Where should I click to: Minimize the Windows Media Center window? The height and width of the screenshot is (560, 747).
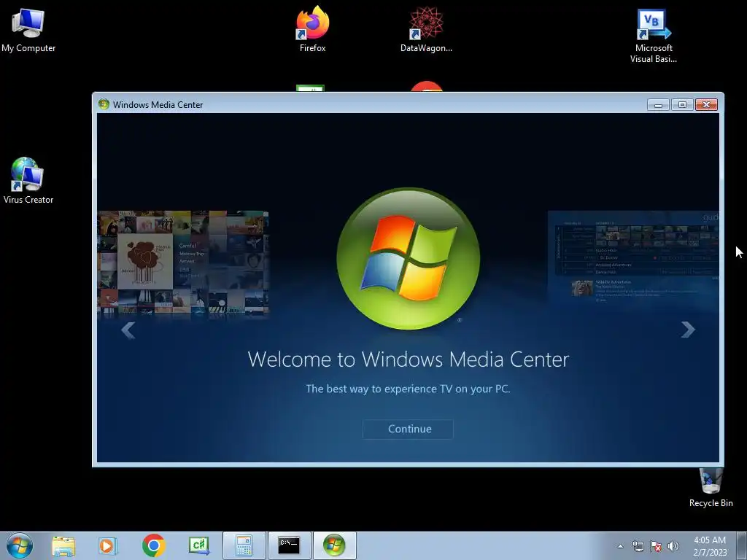tap(659, 105)
